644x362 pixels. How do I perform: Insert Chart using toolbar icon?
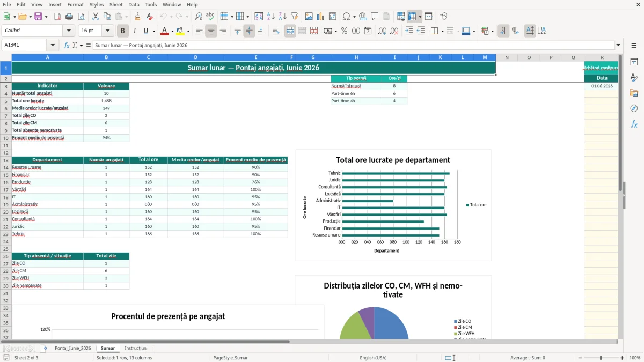click(x=321, y=17)
